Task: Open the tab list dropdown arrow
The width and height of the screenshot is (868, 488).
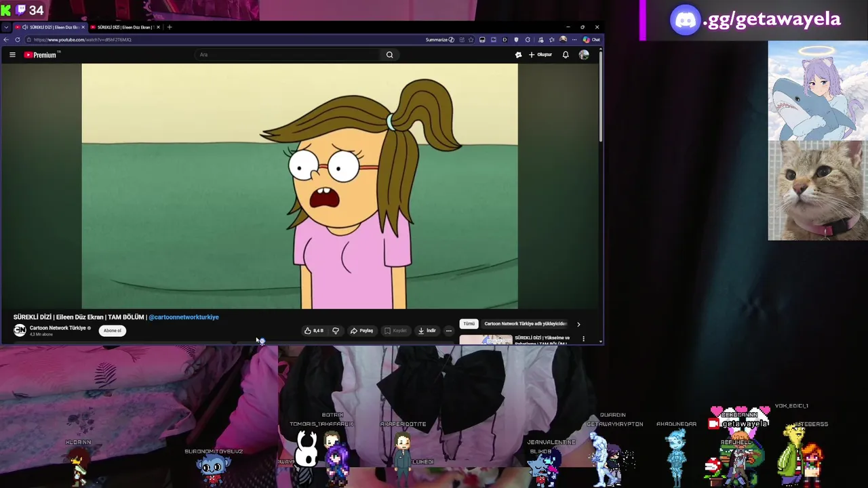Action: [6, 27]
